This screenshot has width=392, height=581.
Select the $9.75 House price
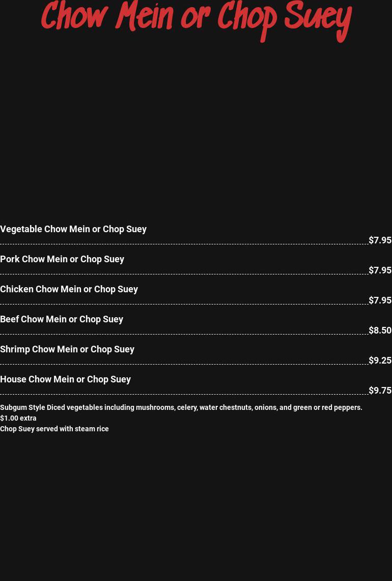coord(380,391)
